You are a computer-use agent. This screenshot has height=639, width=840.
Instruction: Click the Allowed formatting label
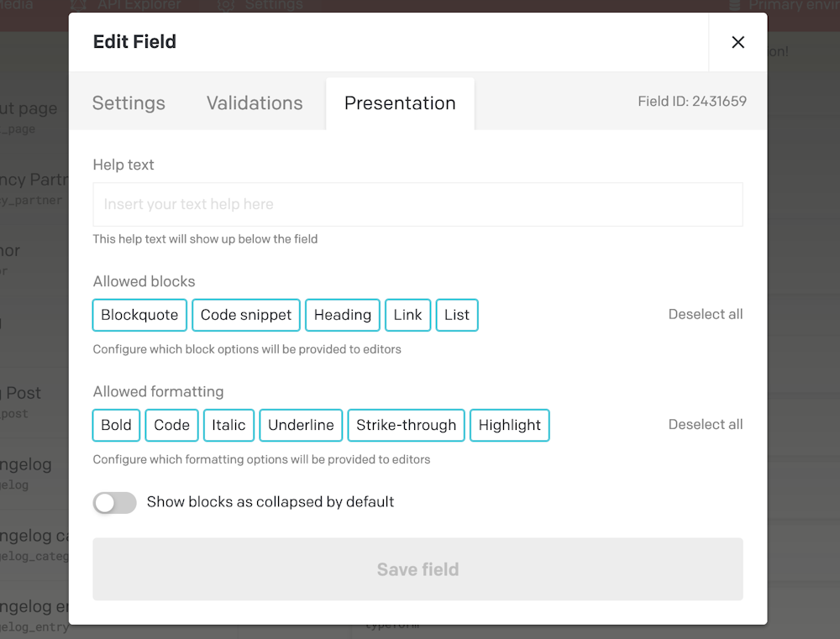point(158,391)
